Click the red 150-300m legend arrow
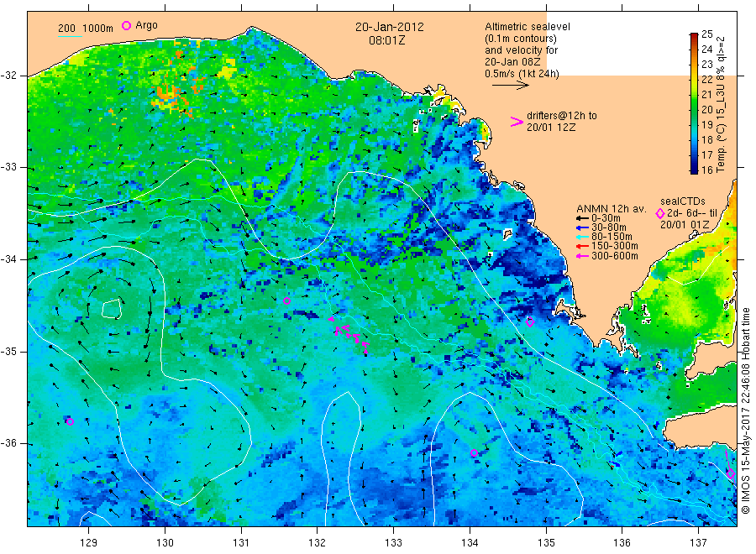 582,246
